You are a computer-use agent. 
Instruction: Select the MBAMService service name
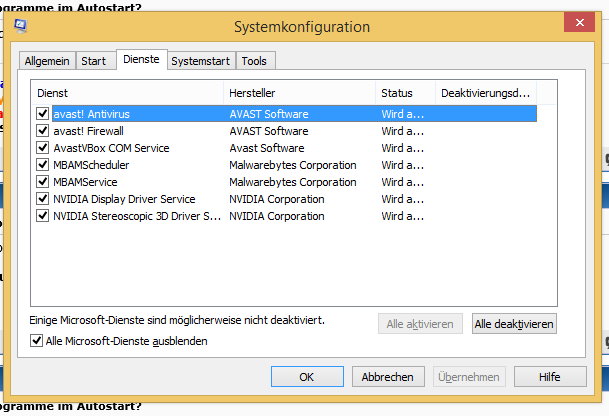tap(85, 182)
